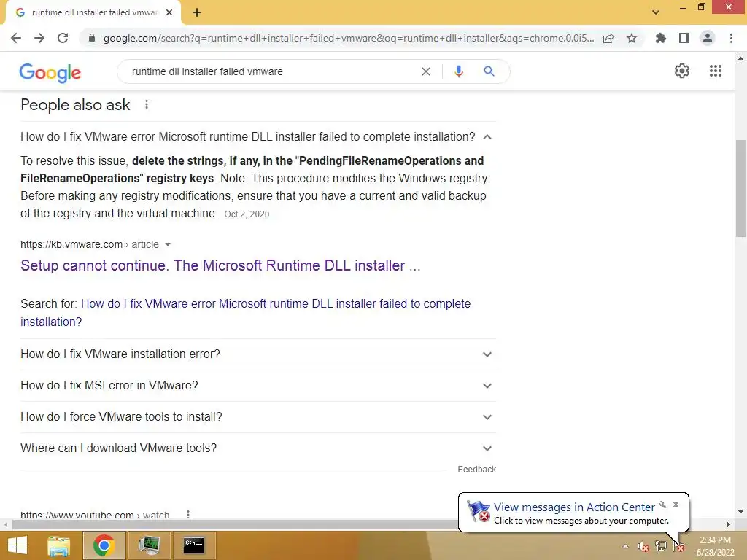Go back to the previous page

pos(16,38)
